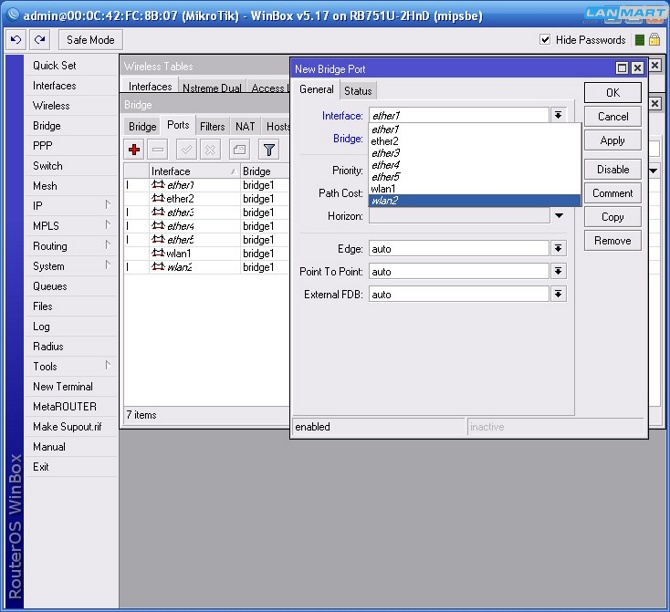Click the redo arrow in the toolbar
This screenshot has height=612, width=670.
[x=40, y=40]
